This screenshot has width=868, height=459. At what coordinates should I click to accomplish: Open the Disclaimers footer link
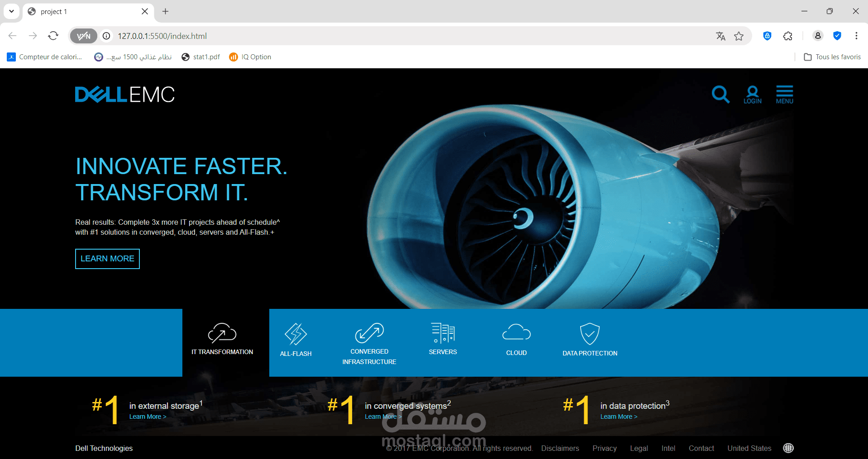pos(560,448)
